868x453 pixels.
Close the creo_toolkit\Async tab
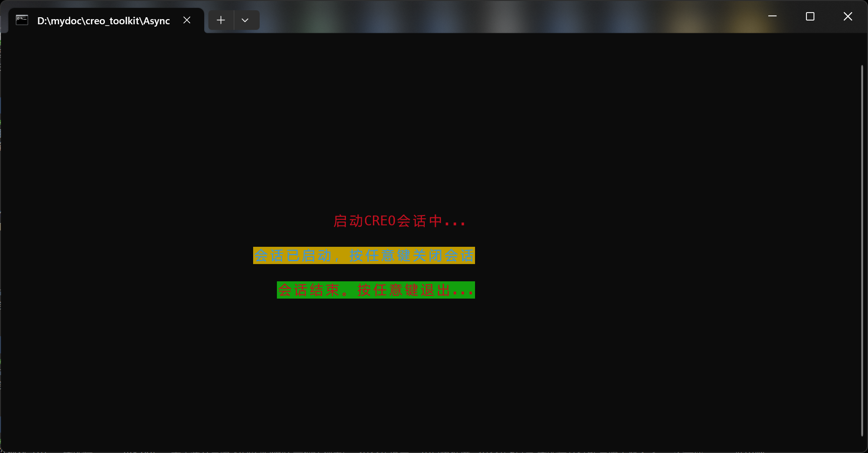[187, 20]
